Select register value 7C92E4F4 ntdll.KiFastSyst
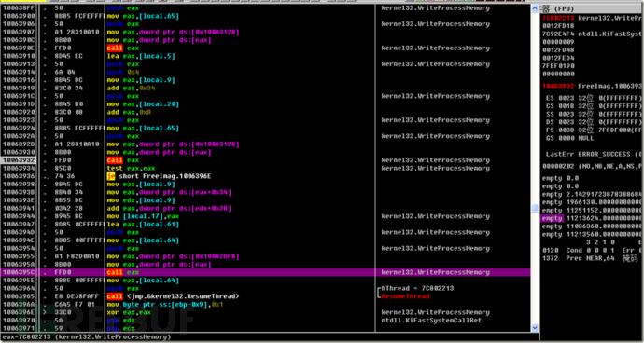This screenshot has height=343, width=644. coord(592,34)
